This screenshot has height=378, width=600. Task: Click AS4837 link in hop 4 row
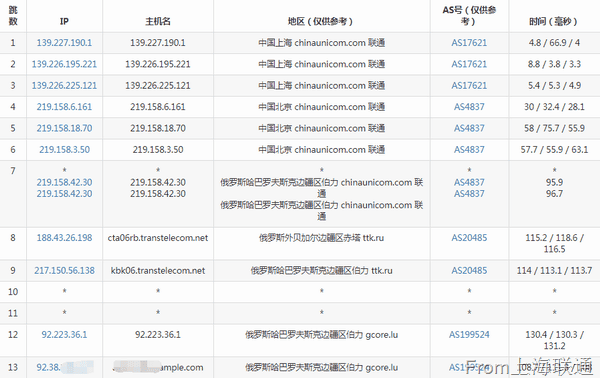point(469,107)
